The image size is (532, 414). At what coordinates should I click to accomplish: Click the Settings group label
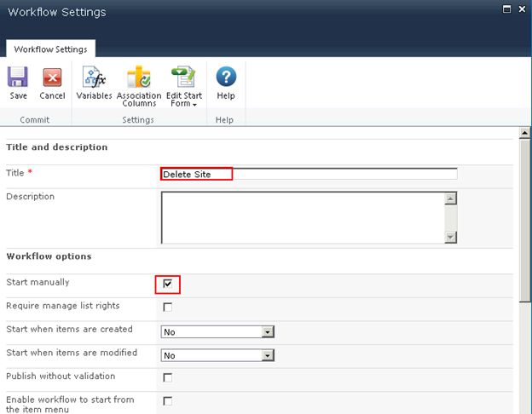pyautogui.click(x=138, y=120)
